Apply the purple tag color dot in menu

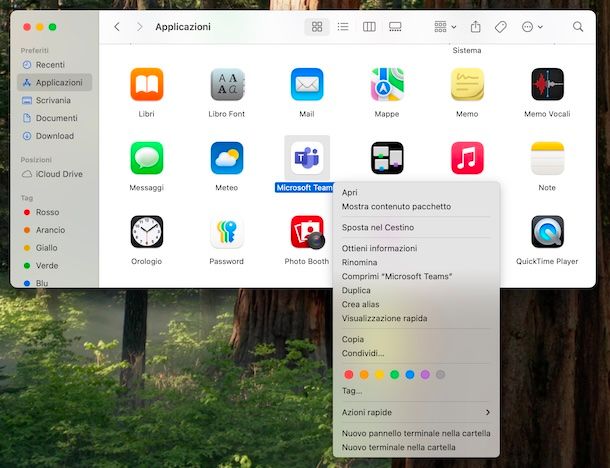[x=425, y=375]
